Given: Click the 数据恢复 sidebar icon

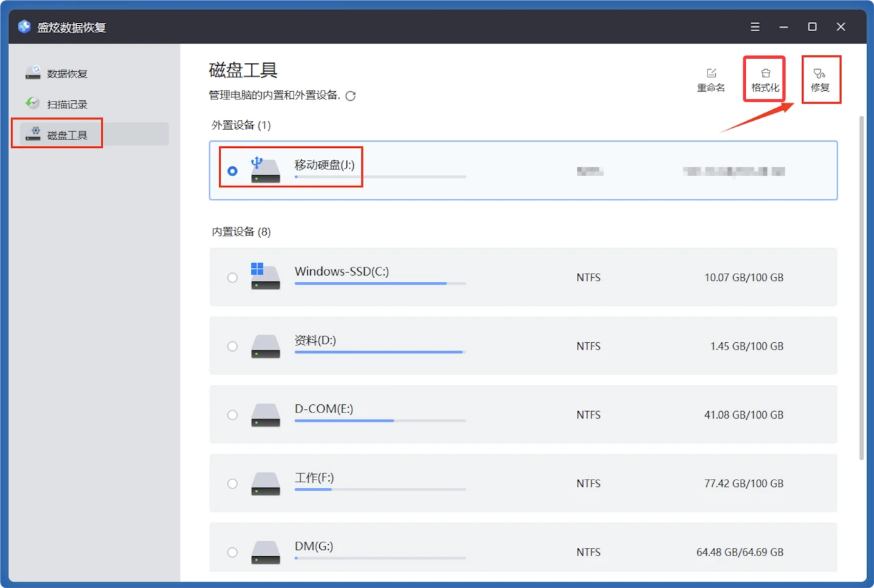Looking at the screenshot, I should (x=33, y=73).
